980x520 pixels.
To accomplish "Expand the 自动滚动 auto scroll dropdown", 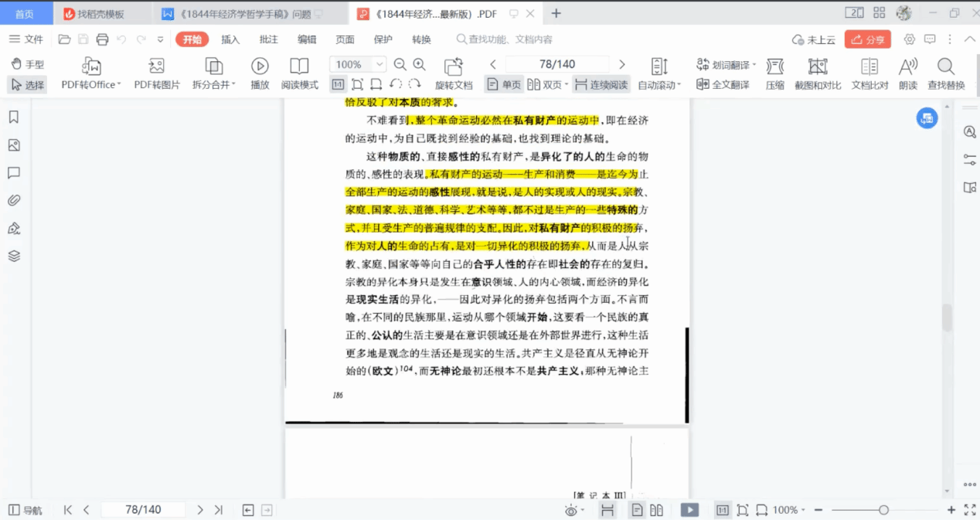I will pos(679,85).
